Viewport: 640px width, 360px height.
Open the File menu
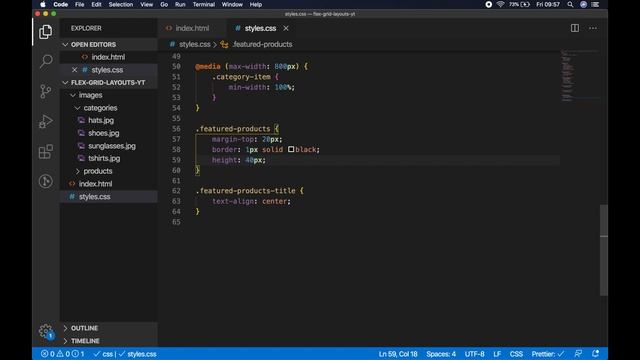coord(80,4)
